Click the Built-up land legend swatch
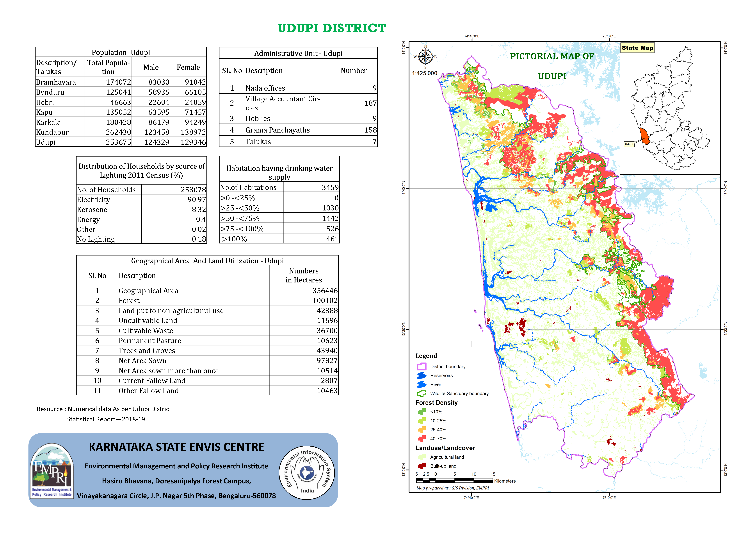The image size is (756, 535). [422, 466]
